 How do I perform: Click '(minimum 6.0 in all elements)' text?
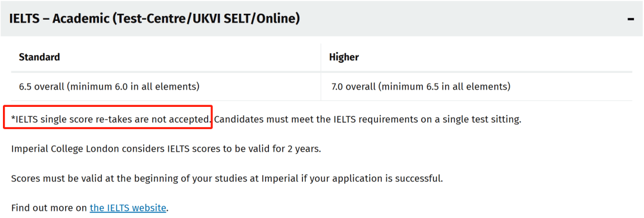(x=133, y=87)
